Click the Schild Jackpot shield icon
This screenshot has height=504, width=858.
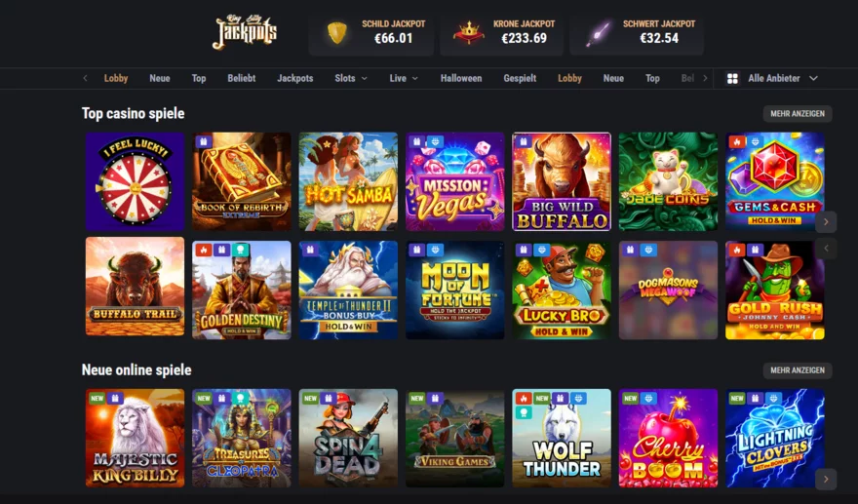coord(337,33)
